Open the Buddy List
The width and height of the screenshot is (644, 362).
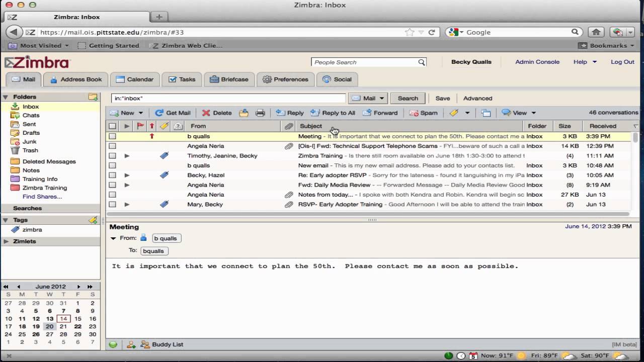click(x=162, y=344)
